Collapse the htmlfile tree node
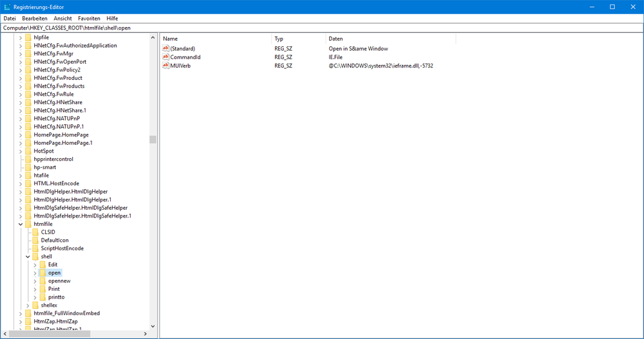Screen dimensions: 644x339 tap(21, 224)
